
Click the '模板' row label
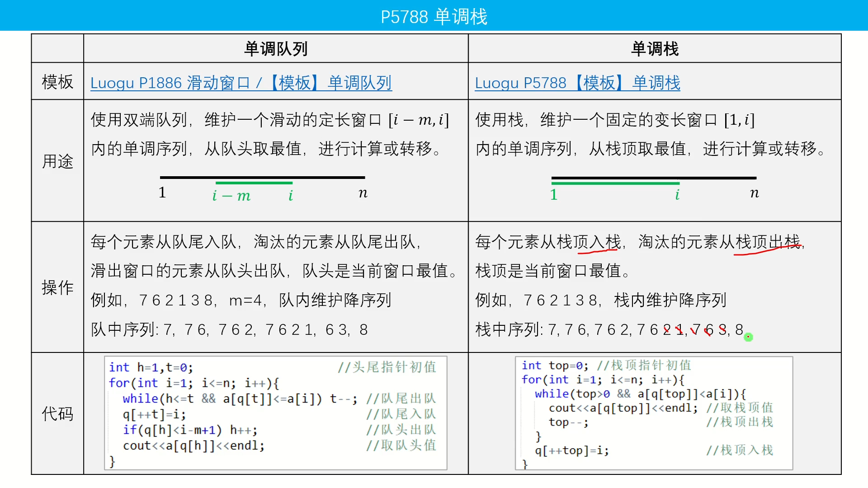tap(57, 82)
